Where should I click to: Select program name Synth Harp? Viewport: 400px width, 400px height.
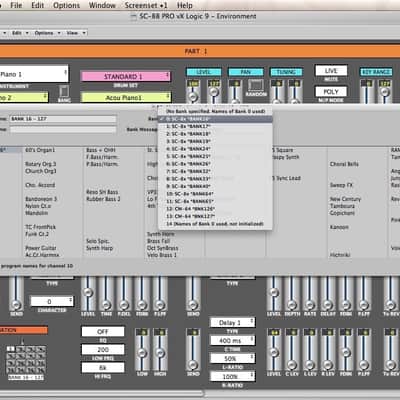99,248
